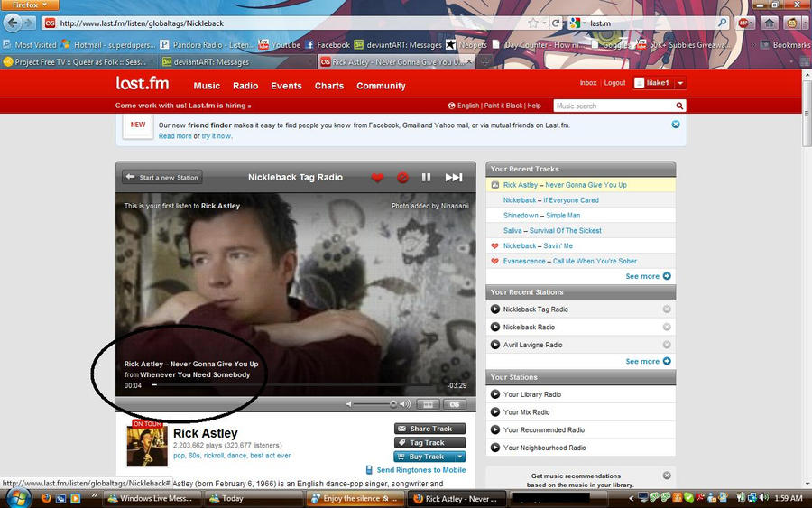Ban this track from the station
The width and height of the screenshot is (812, 508).
click(x=402, y=178)
